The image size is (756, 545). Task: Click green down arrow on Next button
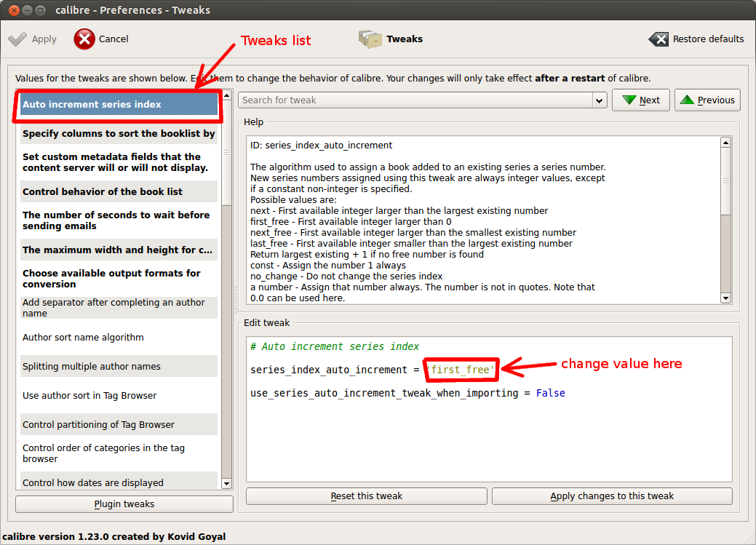pyautogui.click(x=629, y=100)
